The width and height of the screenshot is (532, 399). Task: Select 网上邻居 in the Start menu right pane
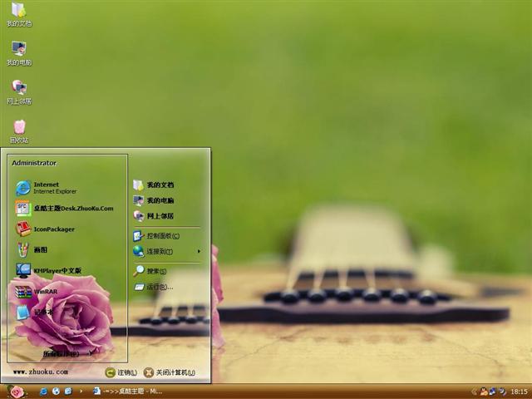[153, 216]
